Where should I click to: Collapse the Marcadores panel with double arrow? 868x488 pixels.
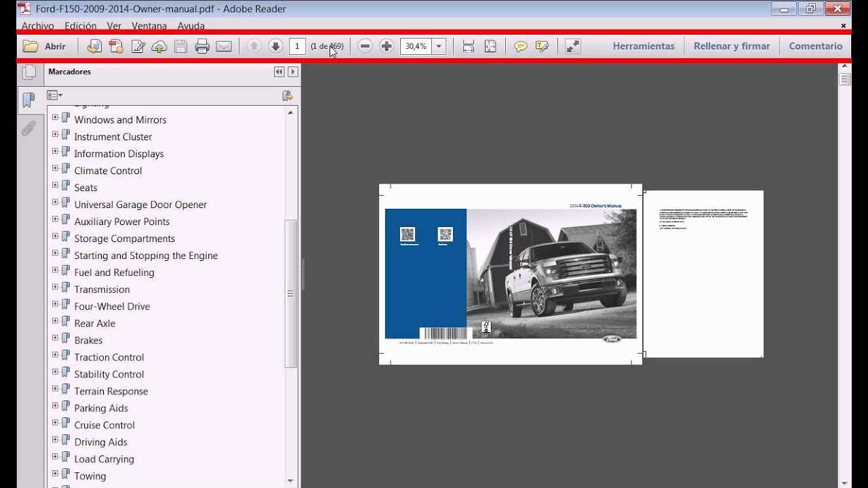coord(279,72)
